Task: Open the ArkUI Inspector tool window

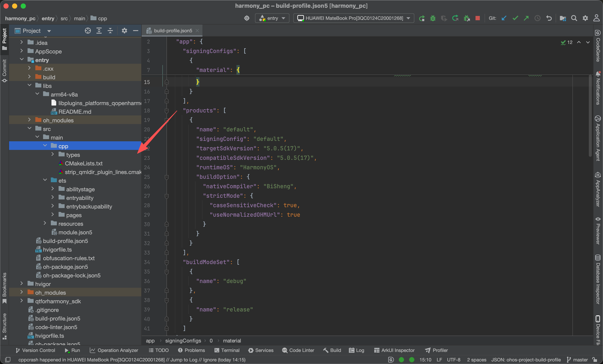Action: pyautogui.click(x=394, y=350)
